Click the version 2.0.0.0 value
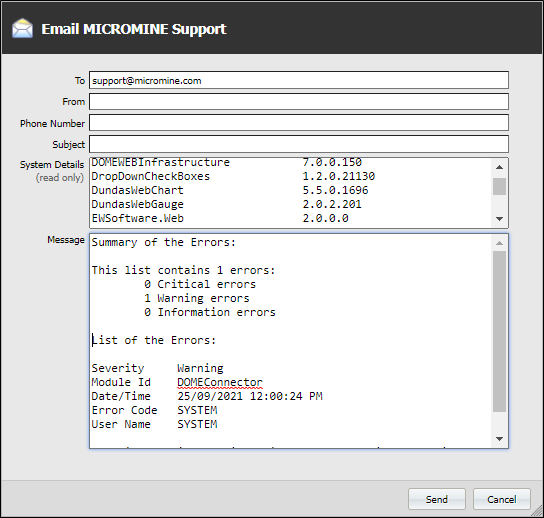Viewport: 544px width, 518px height. [x=325, y=218]
